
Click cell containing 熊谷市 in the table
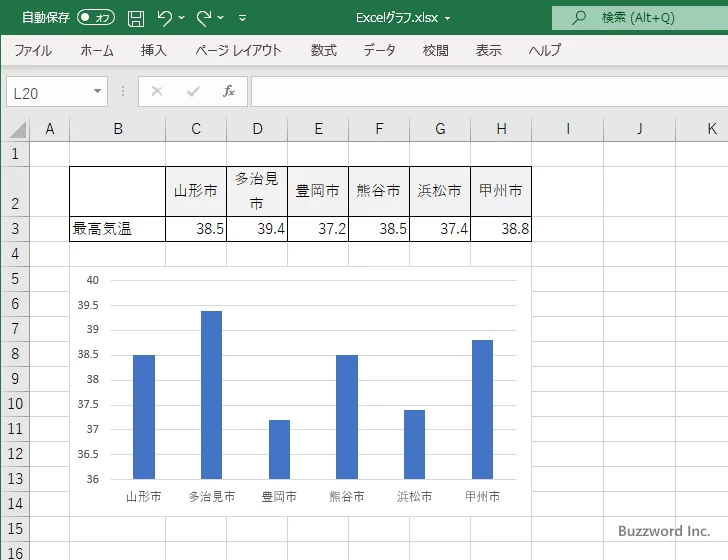(379, 191)
